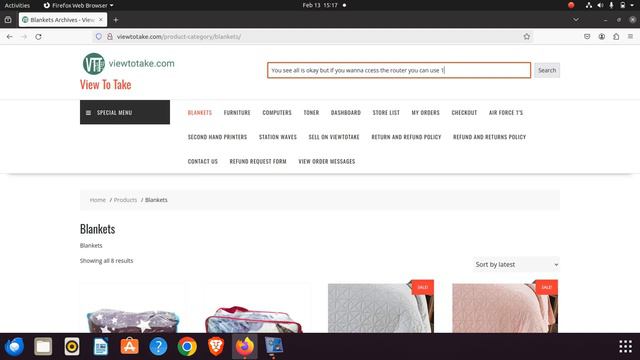Launch Brave browser from the dock
This screenshot has width=640, height=360.
[216, 347]
